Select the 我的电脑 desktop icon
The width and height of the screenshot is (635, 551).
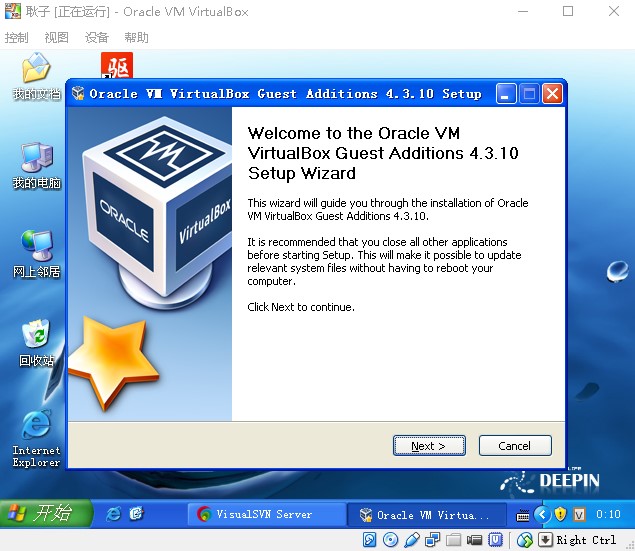[x=36, y=166]
